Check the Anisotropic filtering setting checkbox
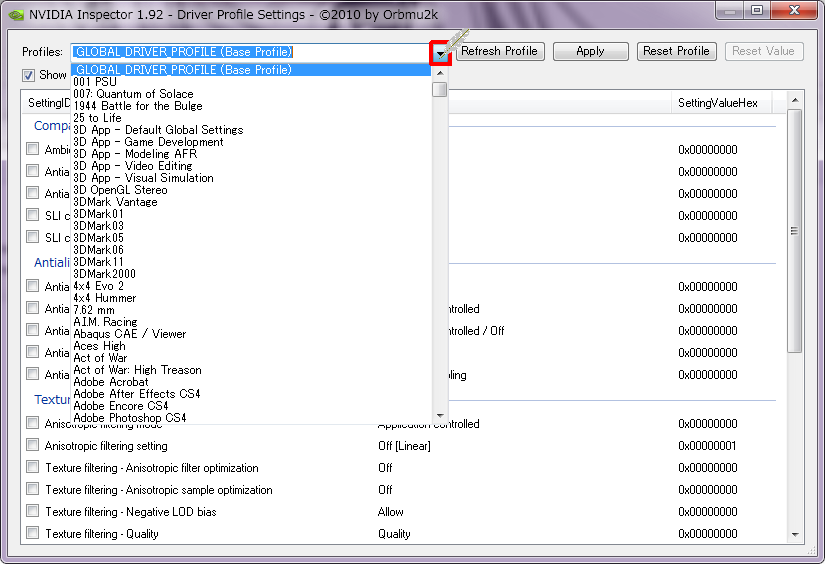825x564 pixels. tap(33, 445)
